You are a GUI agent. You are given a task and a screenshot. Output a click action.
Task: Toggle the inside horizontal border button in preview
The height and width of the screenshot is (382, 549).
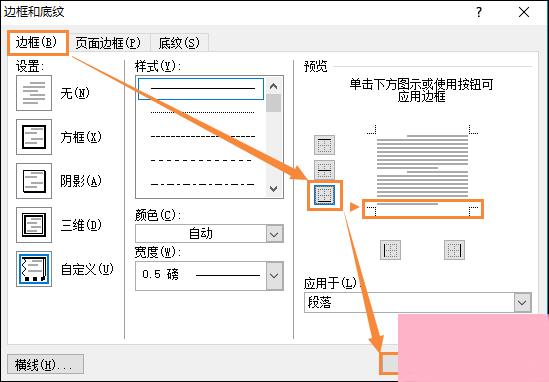tap(325, 170)
